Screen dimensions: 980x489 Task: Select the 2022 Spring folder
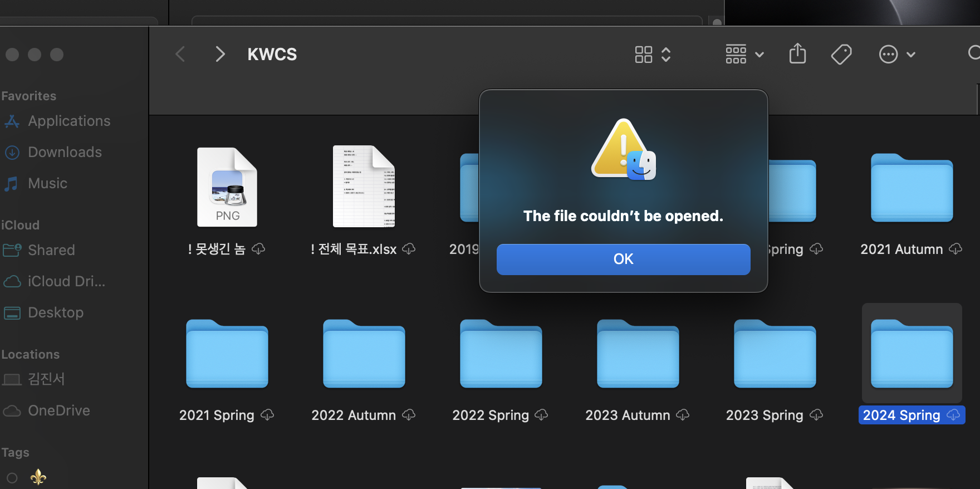(x=501, y=354)
